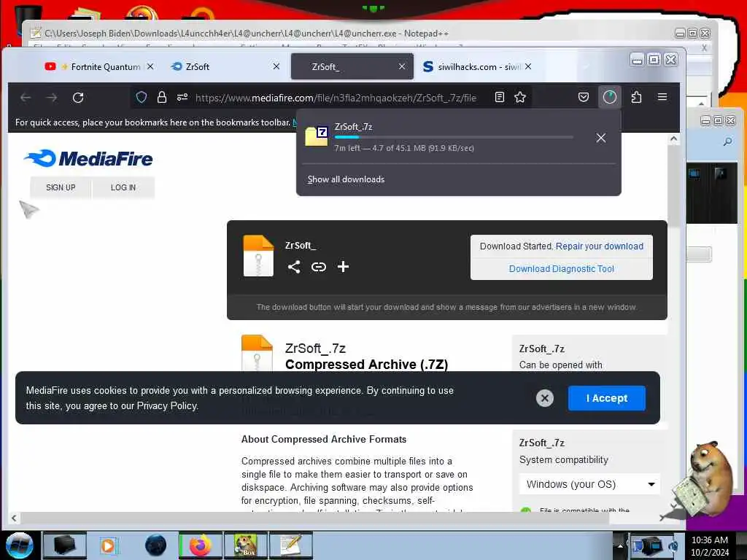747x560 pixels.
Task: Open Firefox from the taskbar
Action: tap(201, 545)
